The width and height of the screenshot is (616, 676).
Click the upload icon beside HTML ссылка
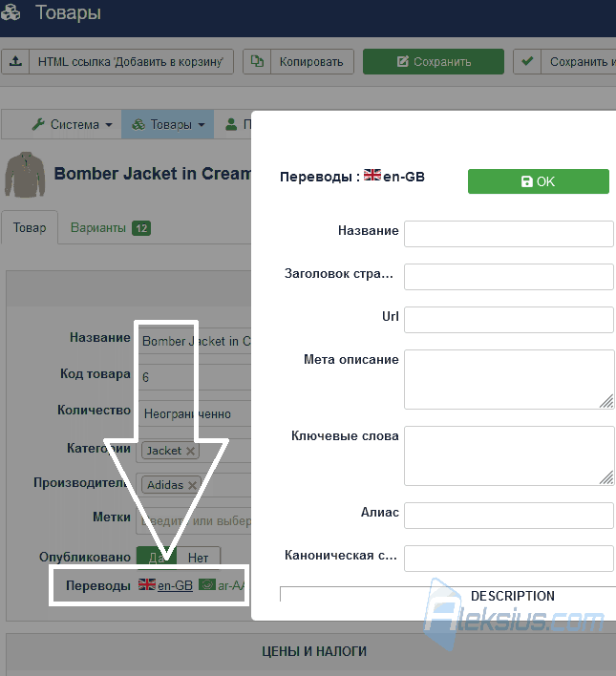(x=15, y=62)
